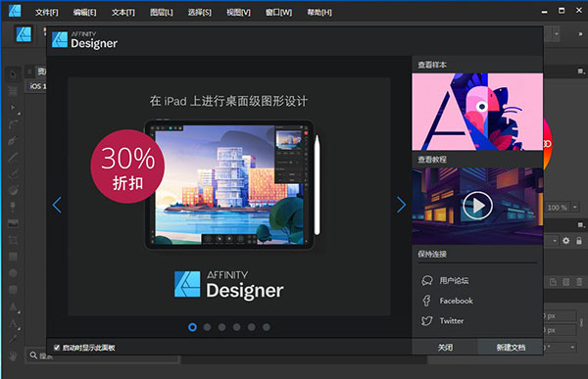Open the 帮助[H] menu
Viewport: 588px width, 379px height.
click(319, 13)
